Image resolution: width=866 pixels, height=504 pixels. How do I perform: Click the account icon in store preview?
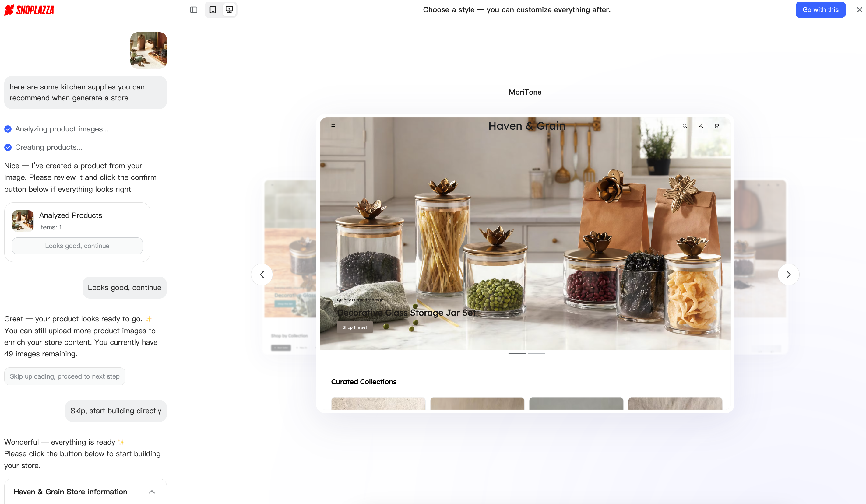coord(700,126)
